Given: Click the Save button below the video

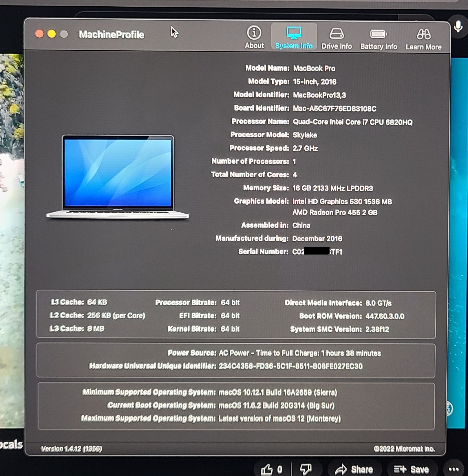Looking at the screenshot, I should point(411,469).
